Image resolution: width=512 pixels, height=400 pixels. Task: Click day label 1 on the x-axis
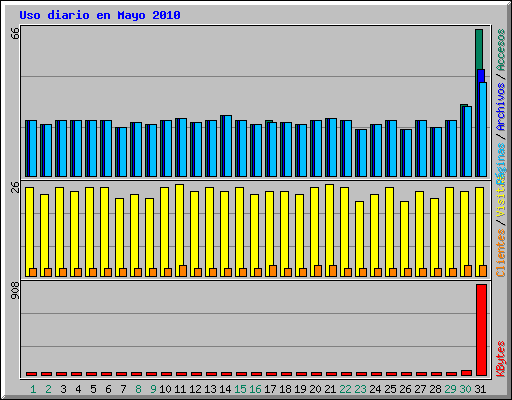(x=33, y=389)
